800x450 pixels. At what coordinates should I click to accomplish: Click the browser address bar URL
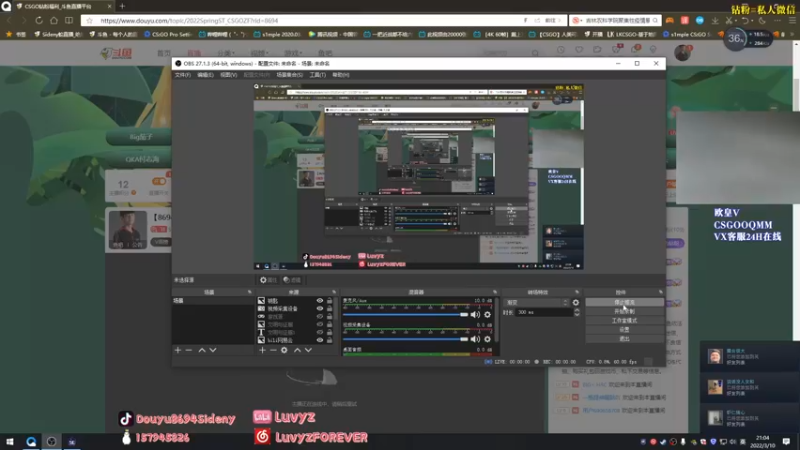coord(189,20)
